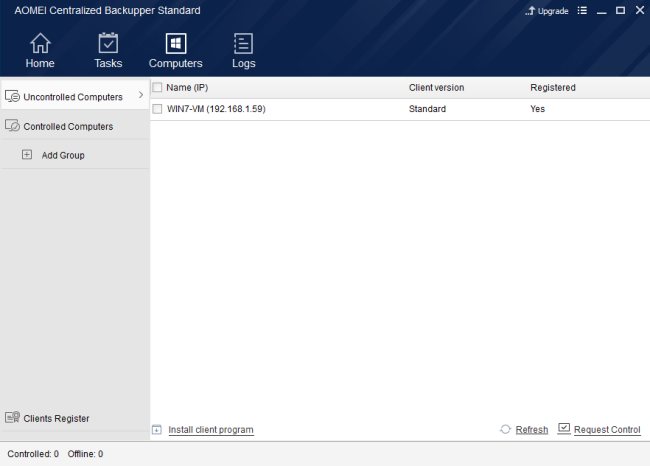This screenshot has height=466, width=650.
Task: Click the Controlled Computers monitor icon
Action: click(12, 126)
